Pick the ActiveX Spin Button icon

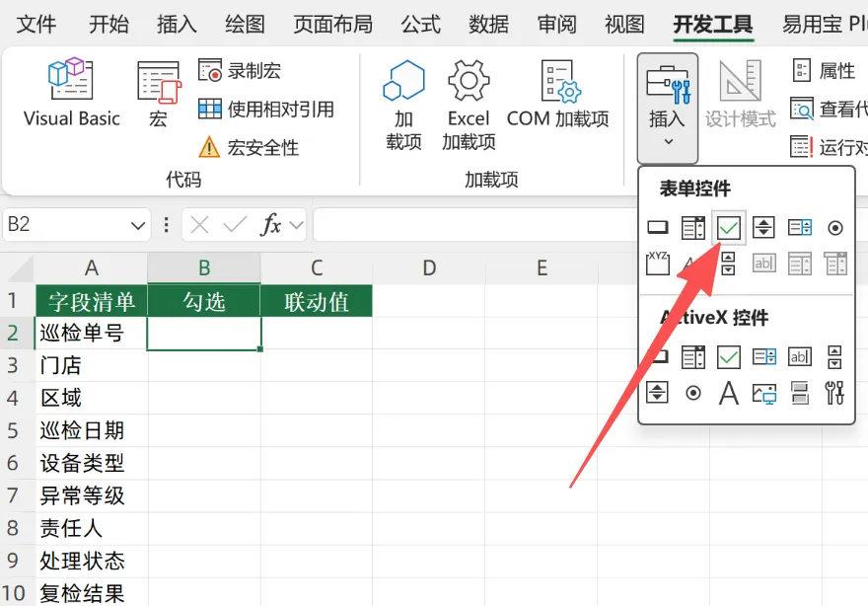coord(658,393)
